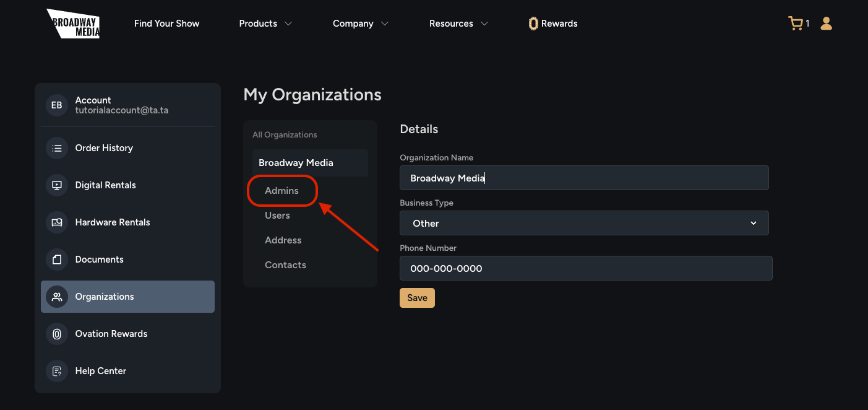The width and height of the screenshot is (868, 410).
Task: Click the Organizations people icon
Action: tap(56, 296)
